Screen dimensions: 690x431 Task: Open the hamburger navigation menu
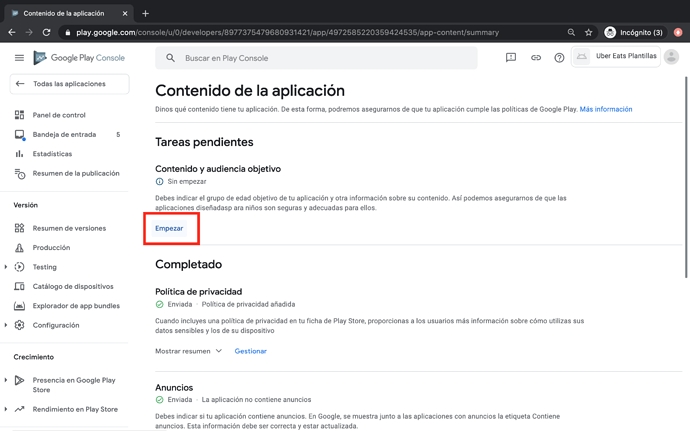coord(19,58)
